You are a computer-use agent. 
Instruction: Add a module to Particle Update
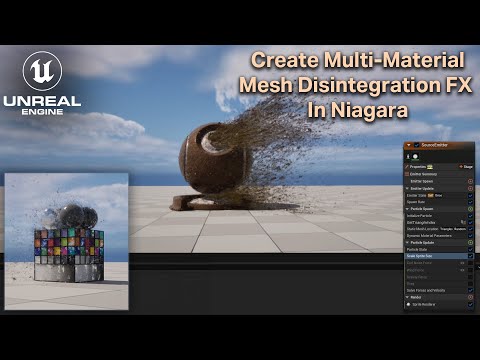pyautogui.click(x=470, y=242)
